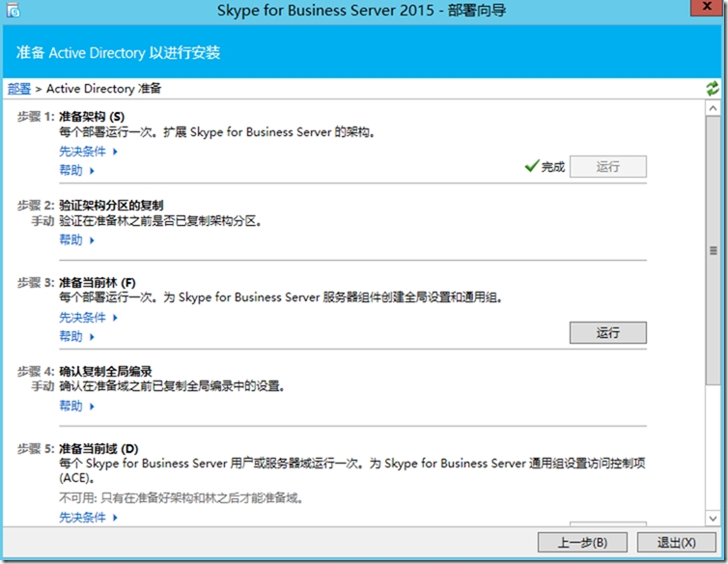Run step 3 准备当前林
The width and height of the screenshot is (728, 564).
pos(607,332)
